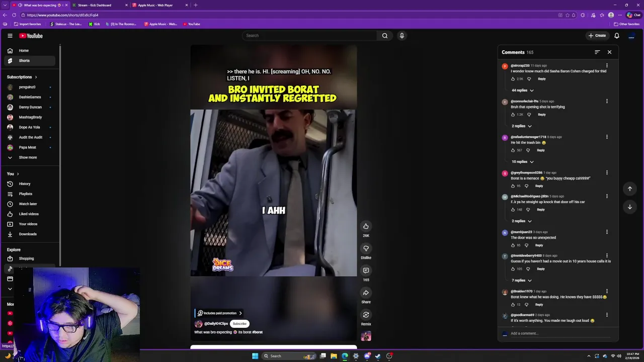This screenshot has width=644, height=362.
Task: Expand 2 replies under @MichaelRodriguez comment
Action: pos(522,221)
